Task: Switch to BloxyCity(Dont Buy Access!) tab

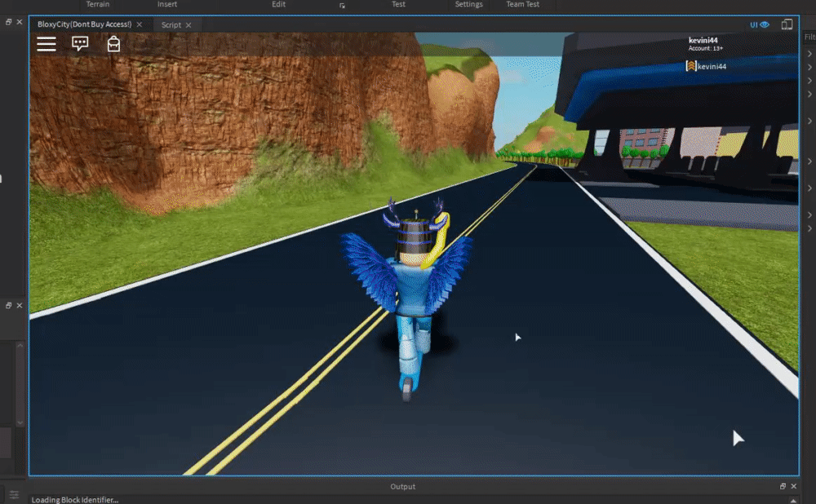Action: click(84, 24)
